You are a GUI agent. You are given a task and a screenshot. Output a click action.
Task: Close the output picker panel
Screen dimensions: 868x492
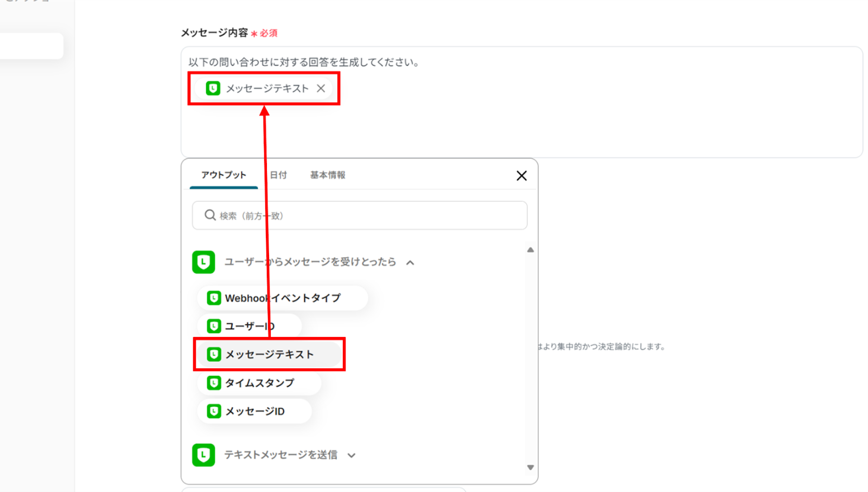coord(521,176)
